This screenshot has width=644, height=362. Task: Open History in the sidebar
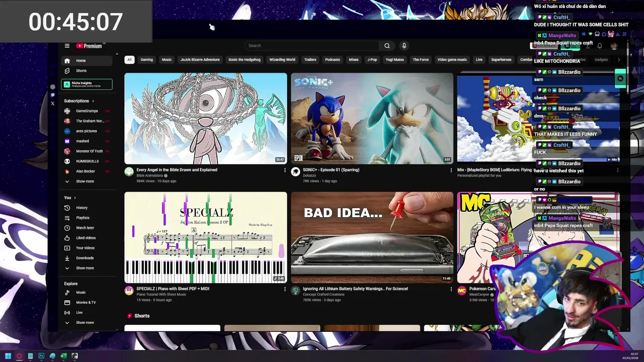(87, 208)
